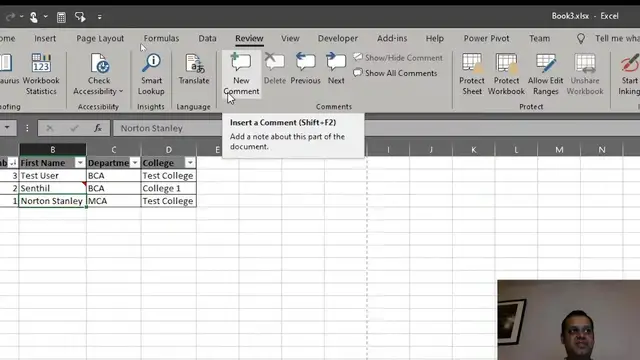The width and height of the screenshot is (640, 360).
Task: Select cell 'MCA'
Action: (113, 201)
